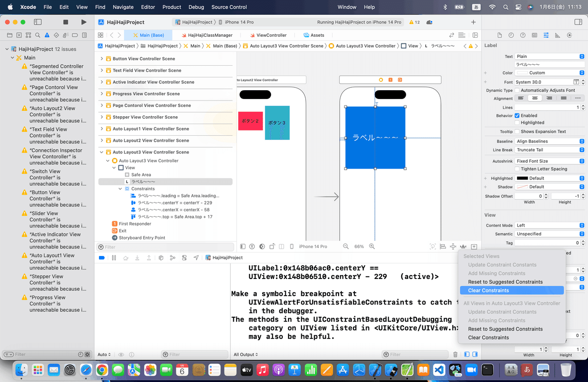Run the project with Play button
588x382 pixels.
click(x=84, y=22)
